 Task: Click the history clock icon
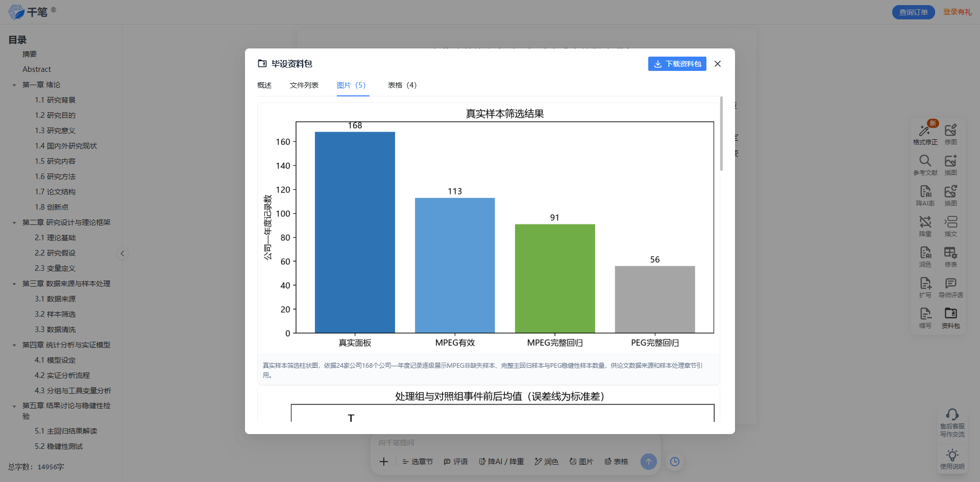[x=675, y=462]
